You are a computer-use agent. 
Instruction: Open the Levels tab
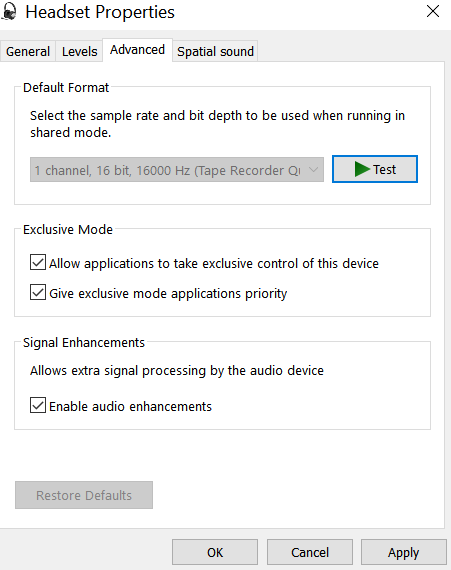(80, 51)
